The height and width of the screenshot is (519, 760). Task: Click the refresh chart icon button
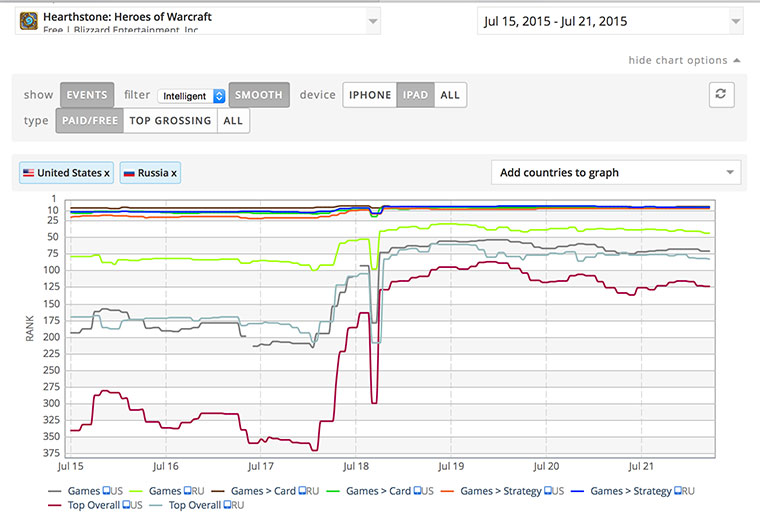click(722, 95)
